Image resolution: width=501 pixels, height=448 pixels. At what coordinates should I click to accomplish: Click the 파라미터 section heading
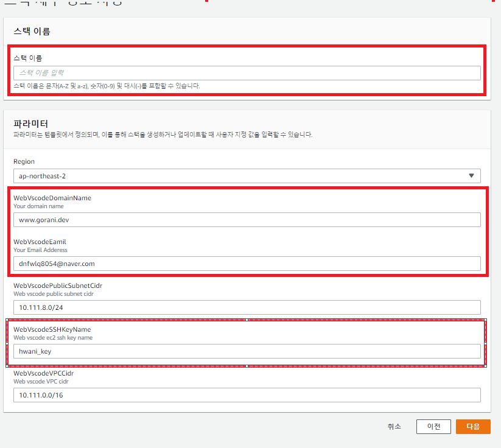tap(30, 124)
